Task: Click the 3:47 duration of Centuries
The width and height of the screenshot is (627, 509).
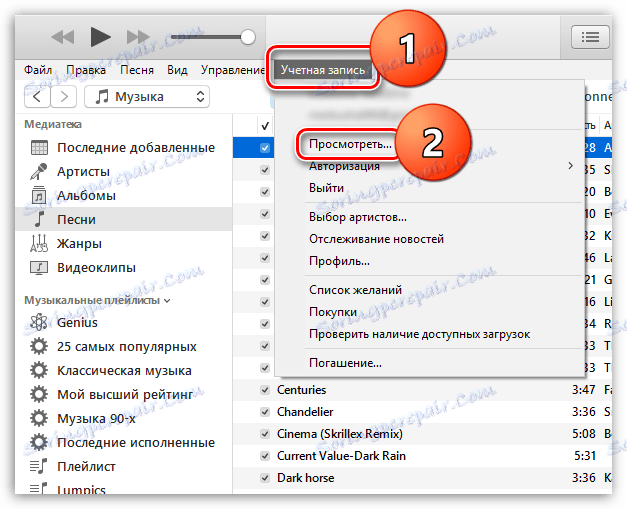Action: click(584, 390)
